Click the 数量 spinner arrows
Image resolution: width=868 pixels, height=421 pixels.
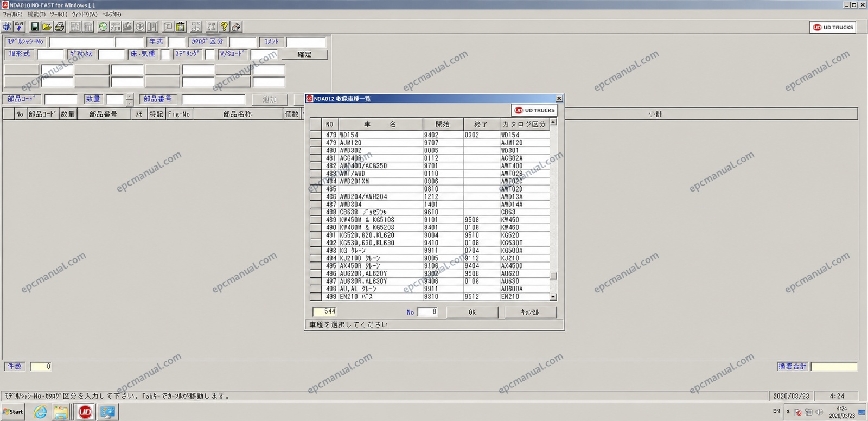click(x=129, y=99)
